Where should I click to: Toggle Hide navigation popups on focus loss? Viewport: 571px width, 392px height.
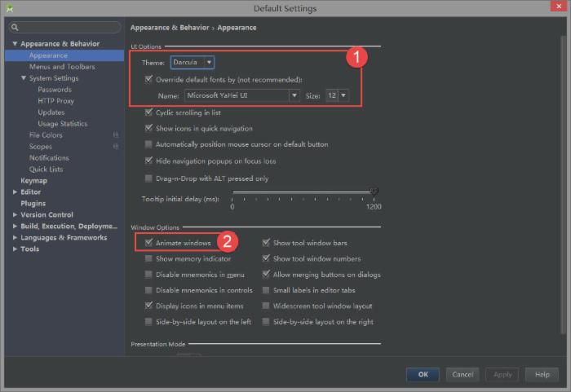[148, 161]
